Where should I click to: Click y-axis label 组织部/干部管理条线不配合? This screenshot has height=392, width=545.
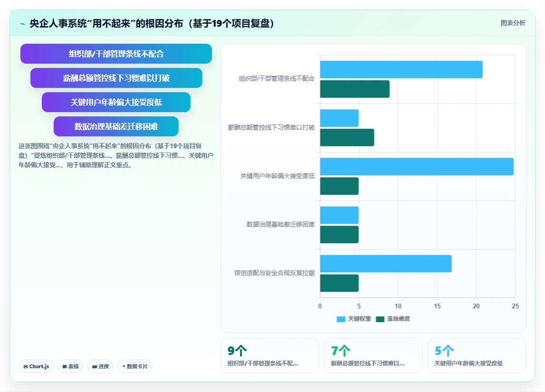tap(277, 79)
